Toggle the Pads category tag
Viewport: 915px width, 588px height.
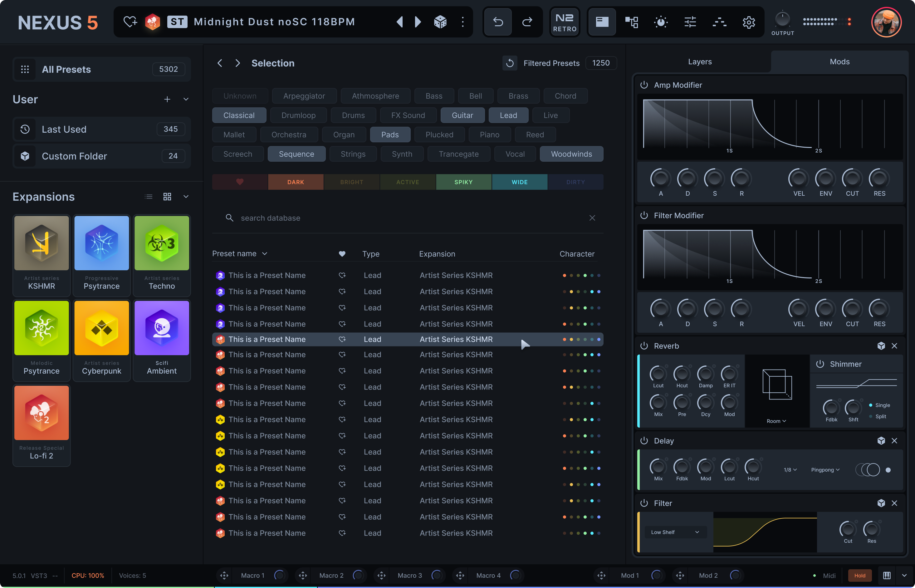pos(390,135)
